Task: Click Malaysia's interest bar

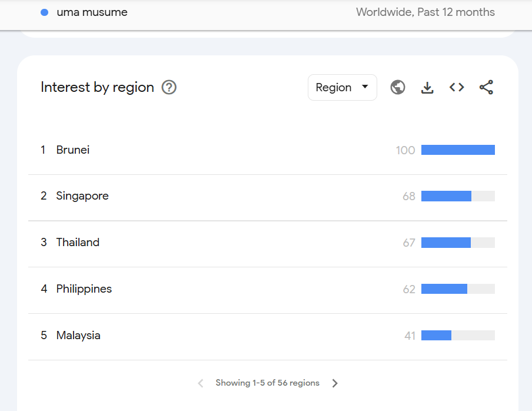Action: coord(458,336)
